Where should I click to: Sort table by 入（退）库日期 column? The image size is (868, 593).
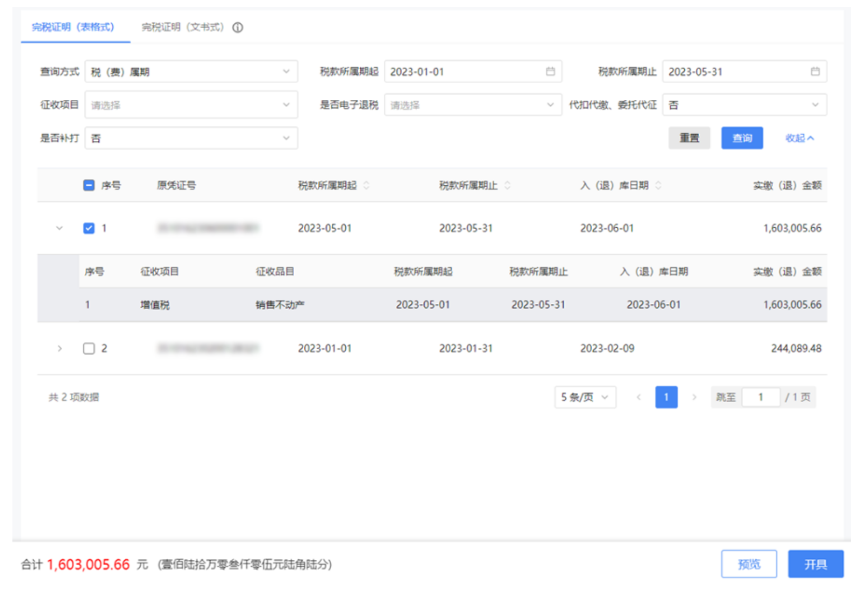658,186
